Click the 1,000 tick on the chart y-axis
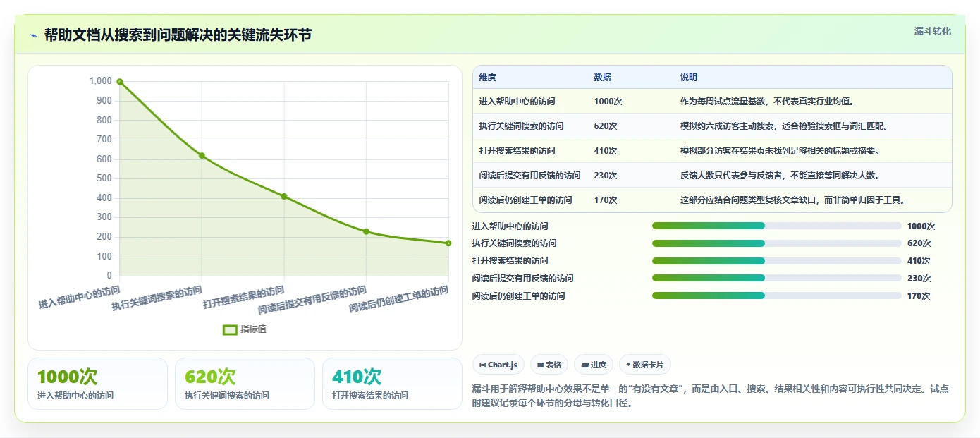The image size is (980, 438). 100,81
